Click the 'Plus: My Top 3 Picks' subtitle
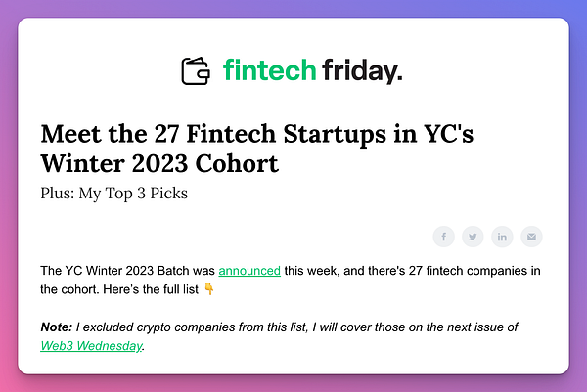 pos(114,194)
